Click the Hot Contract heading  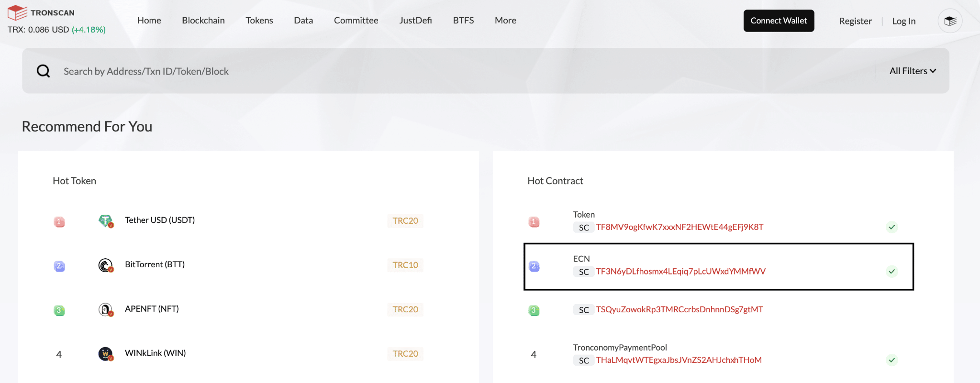tap(555, 181)
